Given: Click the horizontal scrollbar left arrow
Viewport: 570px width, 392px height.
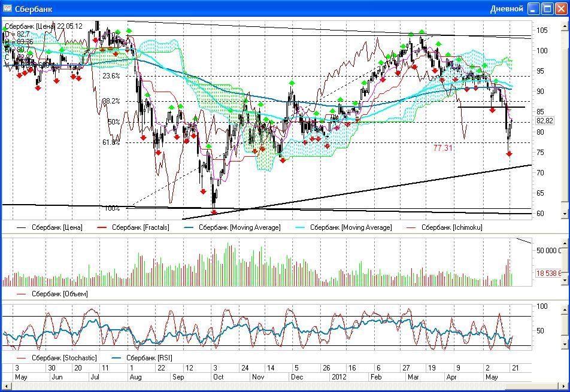Looking at the screenshot, I should 6,386.
